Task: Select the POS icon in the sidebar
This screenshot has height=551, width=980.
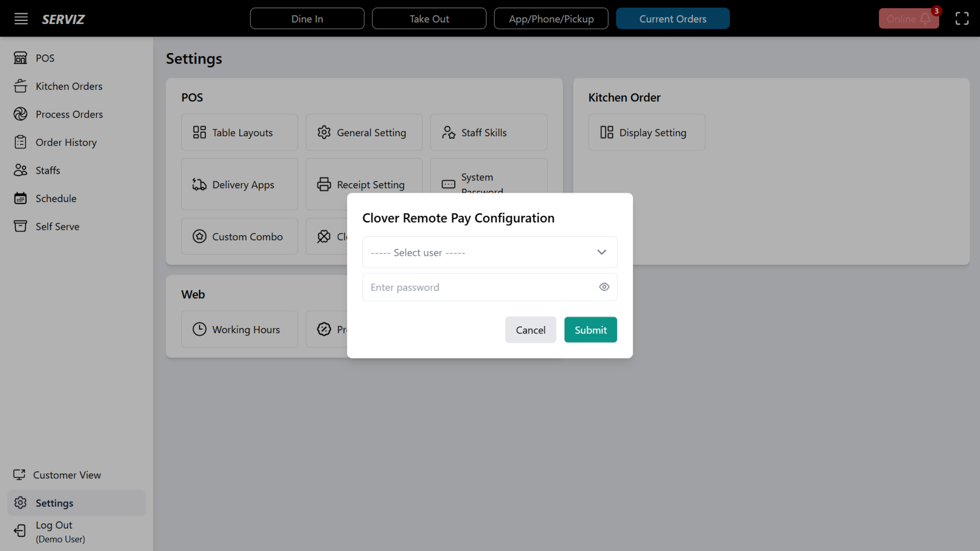Action: [20, 58]
